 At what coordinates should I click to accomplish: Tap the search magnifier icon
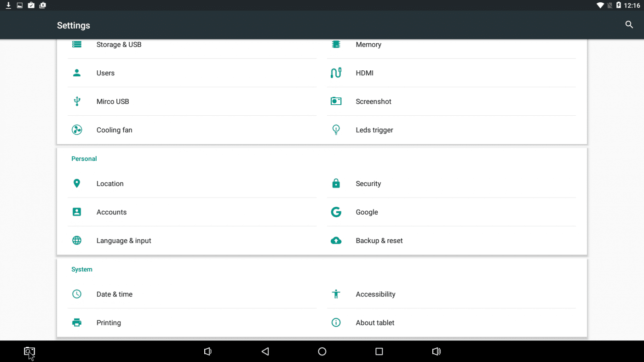(629, 25)
